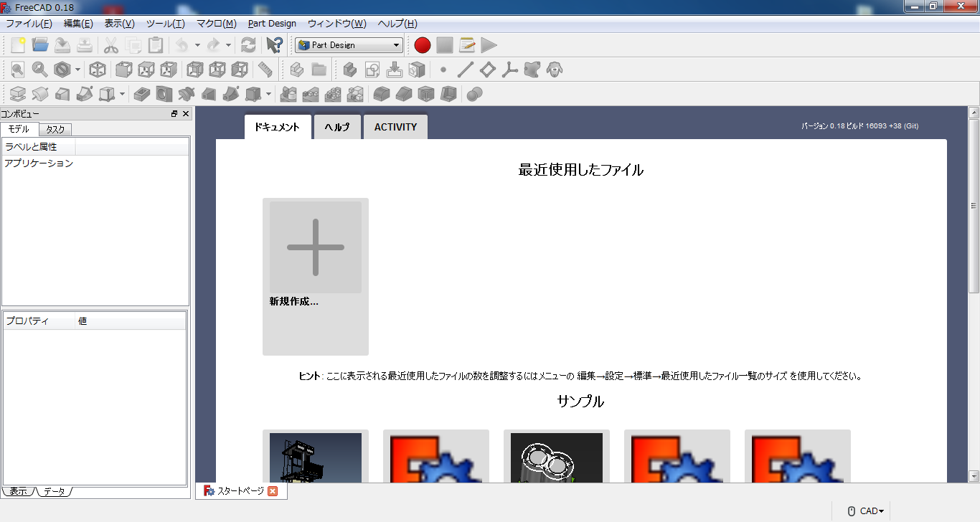The image size is (980, 522).
Task: Click the Boolean operation spheres icon
Action: pyautogui.click(x=474, y=94)
